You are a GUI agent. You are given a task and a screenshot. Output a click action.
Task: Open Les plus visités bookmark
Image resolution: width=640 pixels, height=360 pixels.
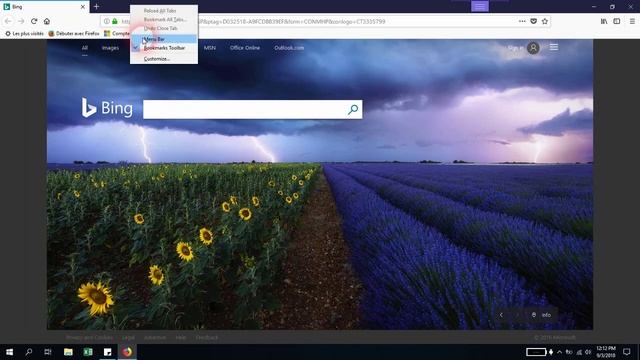[24, 33]
